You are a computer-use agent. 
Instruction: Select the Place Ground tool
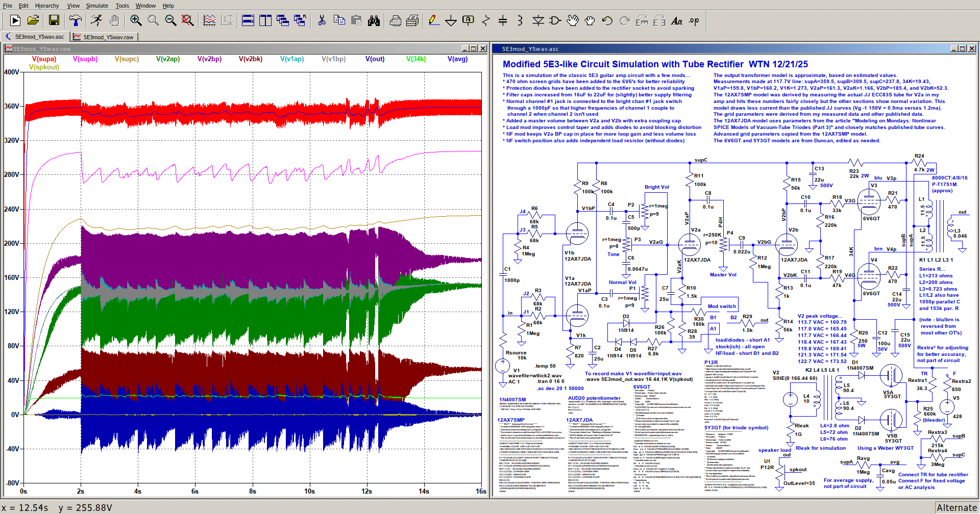[x=451, y=20]
